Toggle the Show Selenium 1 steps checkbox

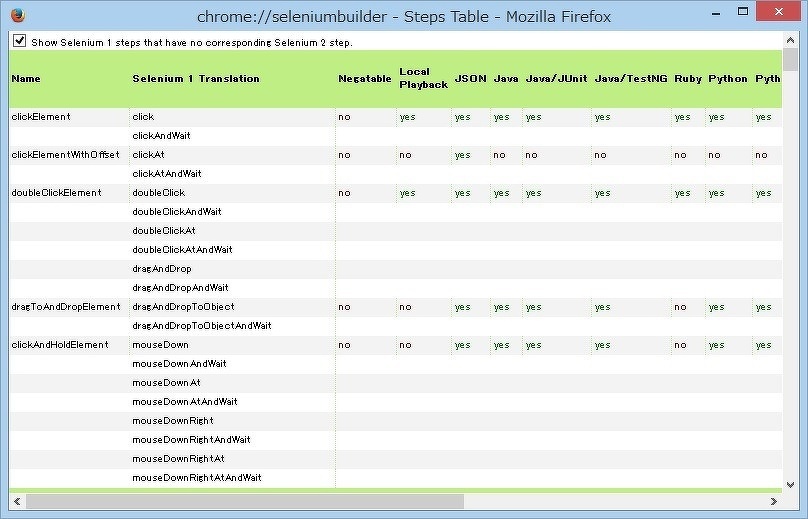pos(19,42)
